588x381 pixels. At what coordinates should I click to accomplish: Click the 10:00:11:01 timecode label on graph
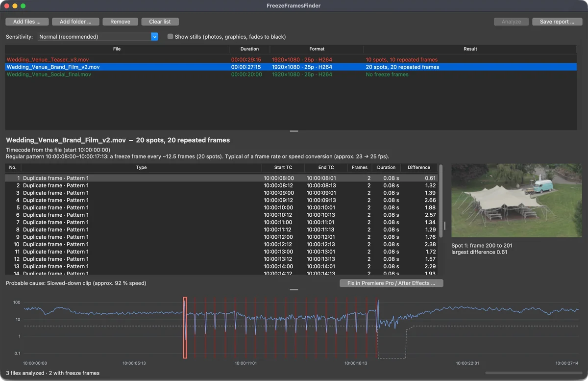(246, 364)
